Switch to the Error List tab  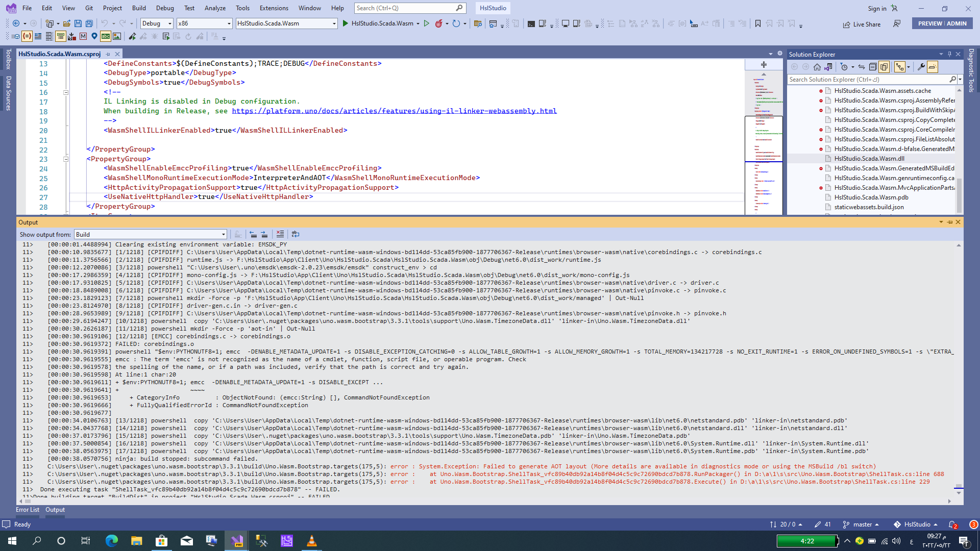[x=28, y=510]
